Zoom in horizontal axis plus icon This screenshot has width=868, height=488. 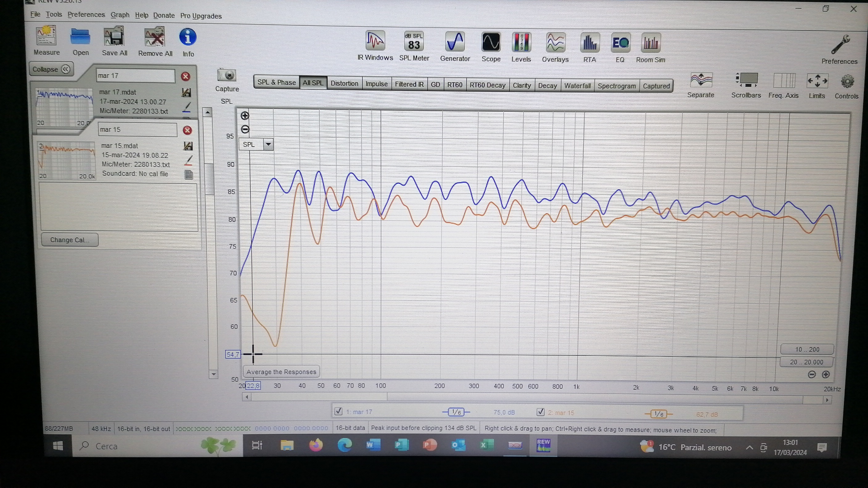(826, 375)
